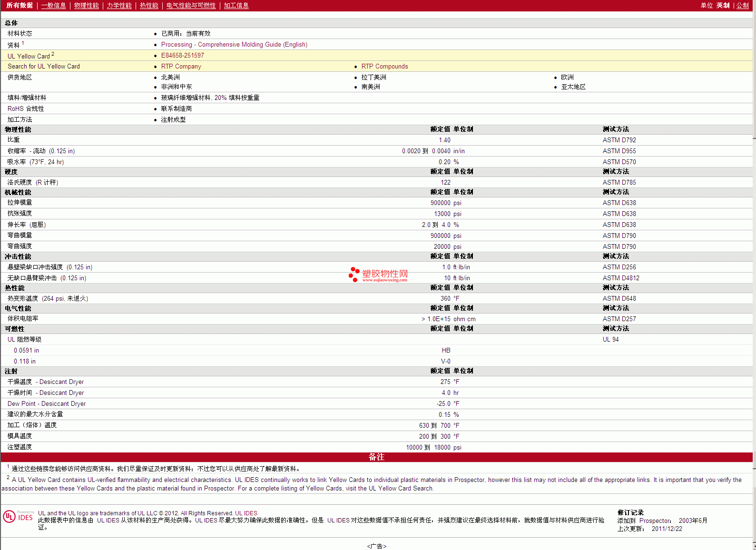The height and width of the screenshot is (550, 756).
Task: Click the 机械性能 section header
Action: click(x=18, y=192)
